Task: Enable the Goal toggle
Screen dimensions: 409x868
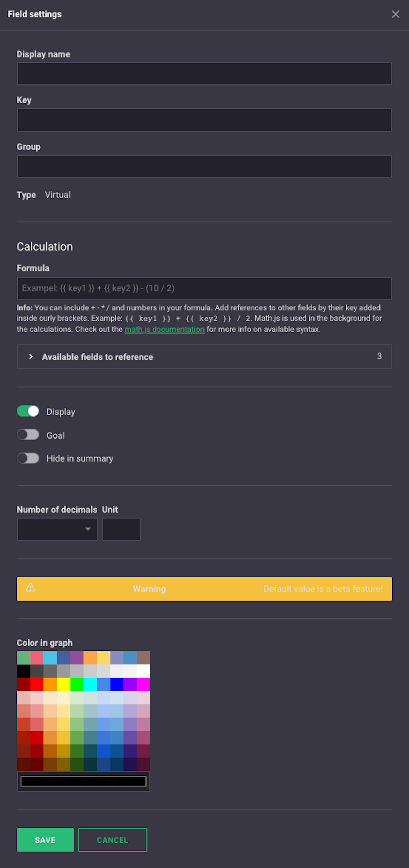Action: 28,435
